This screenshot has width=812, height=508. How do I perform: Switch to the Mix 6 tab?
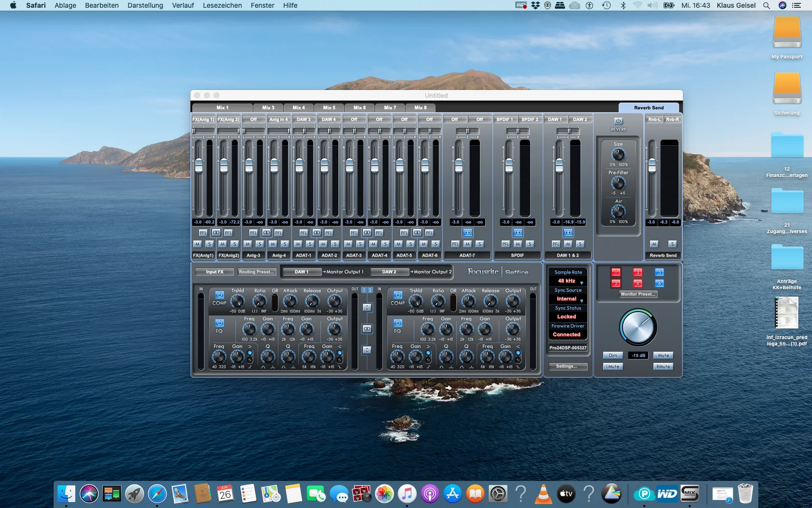tap(360, 108)
